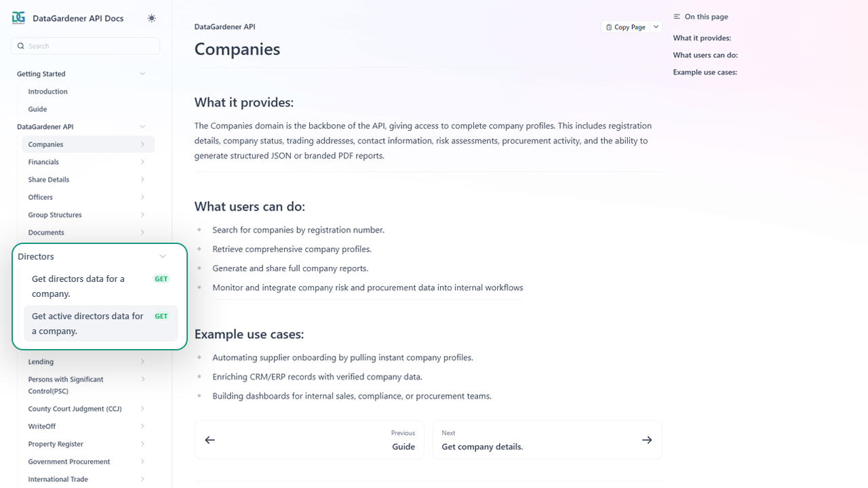The width and height of the screenshot is (868, 488).
Task: Open Get active directors data endpoint
Action: [x=87, y=323]
